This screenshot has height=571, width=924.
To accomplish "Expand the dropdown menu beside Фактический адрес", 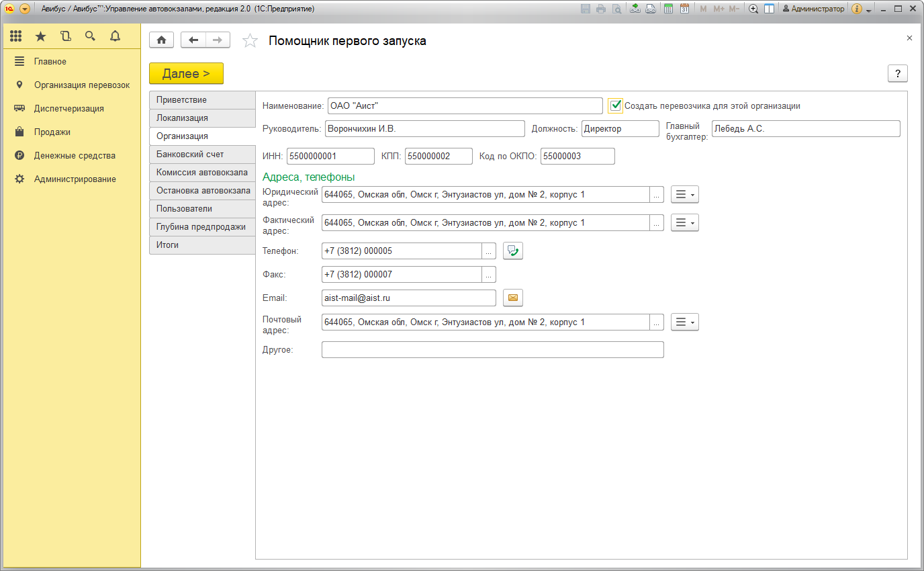I will [684, 222].
